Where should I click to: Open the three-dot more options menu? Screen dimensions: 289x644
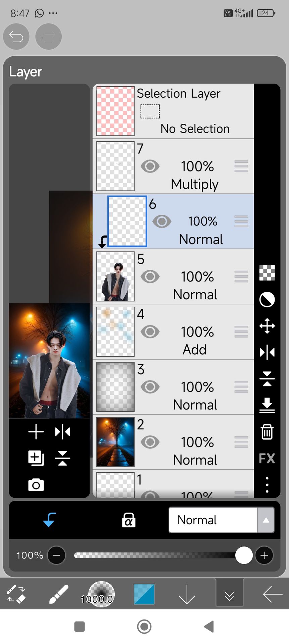pyautogui.click(x=267, y=485)
